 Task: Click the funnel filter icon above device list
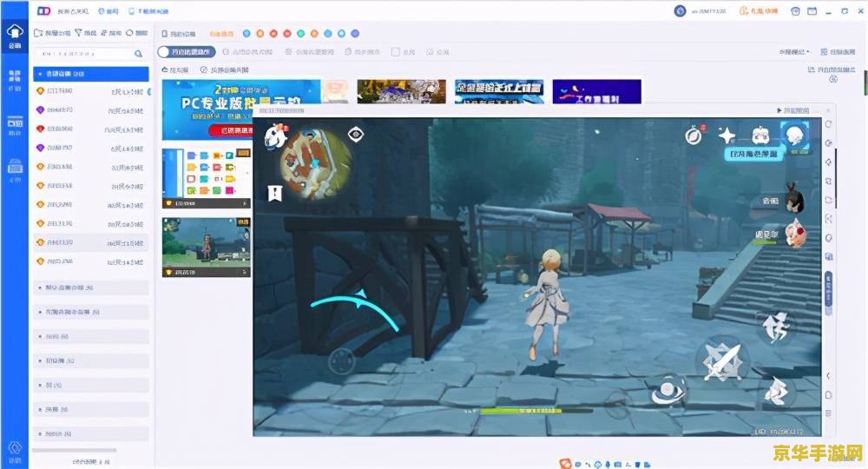[78, 33]
